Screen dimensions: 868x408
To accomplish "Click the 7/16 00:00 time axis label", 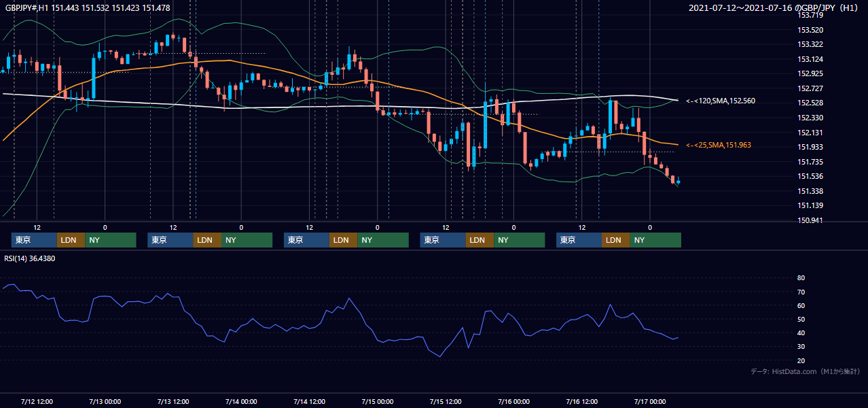I will tap(513, 401).
